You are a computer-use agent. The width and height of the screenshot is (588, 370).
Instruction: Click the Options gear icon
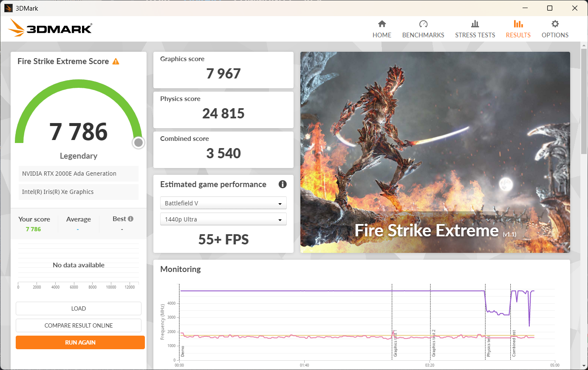coord(555,24)
